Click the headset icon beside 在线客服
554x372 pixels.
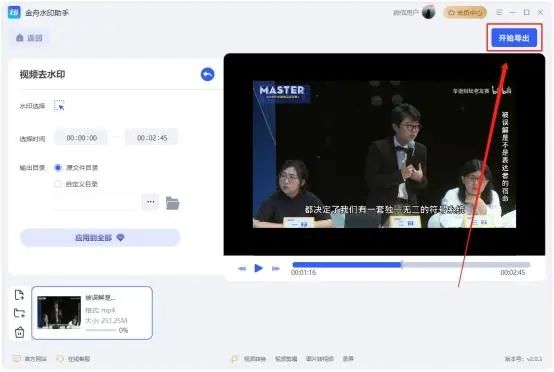(60, 359)
